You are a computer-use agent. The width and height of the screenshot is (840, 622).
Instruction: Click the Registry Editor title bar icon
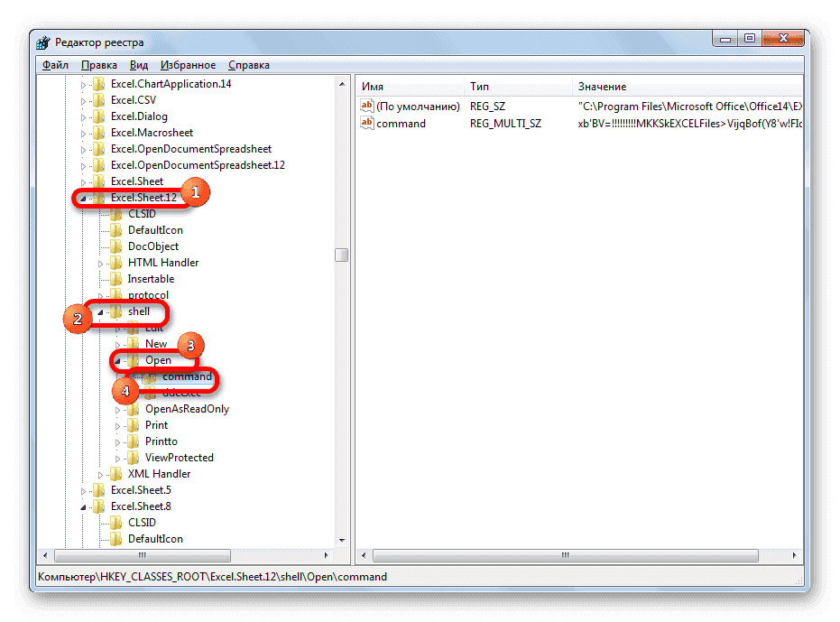(43, 42)
